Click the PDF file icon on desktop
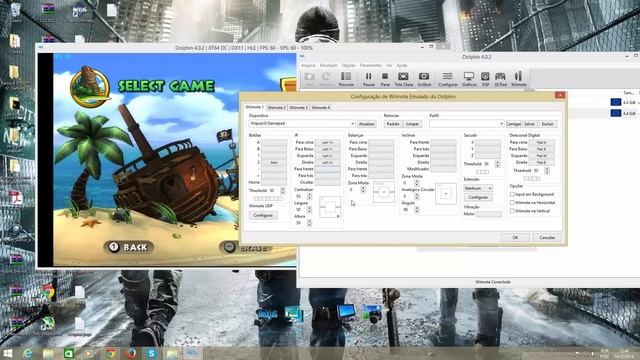The image size is (640, 360). point(16,198)
